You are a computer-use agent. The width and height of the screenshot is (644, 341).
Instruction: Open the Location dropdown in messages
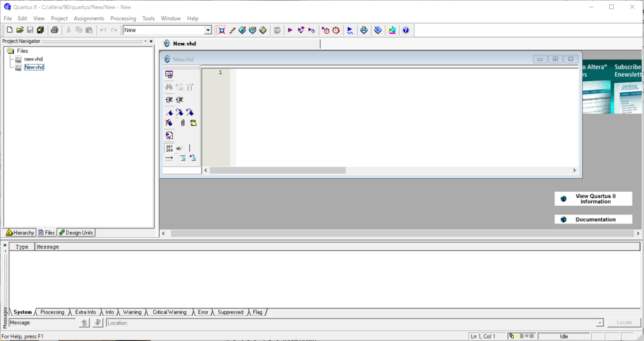[x=599, y=323]
